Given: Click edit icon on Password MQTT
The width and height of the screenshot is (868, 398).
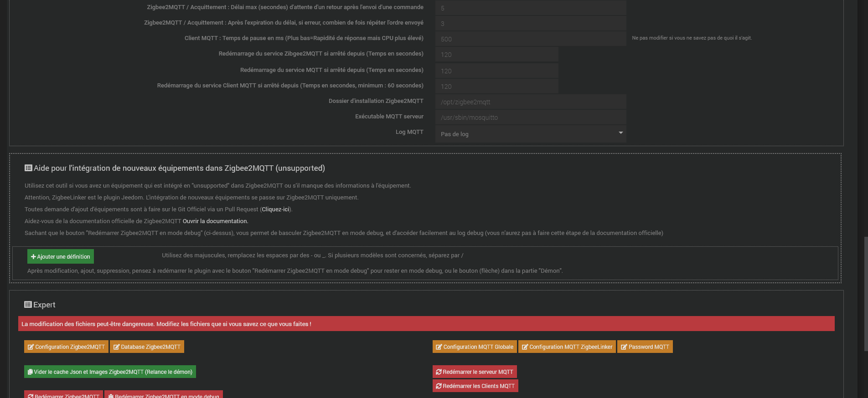Looking at the screenshot, I should point(624,347).
